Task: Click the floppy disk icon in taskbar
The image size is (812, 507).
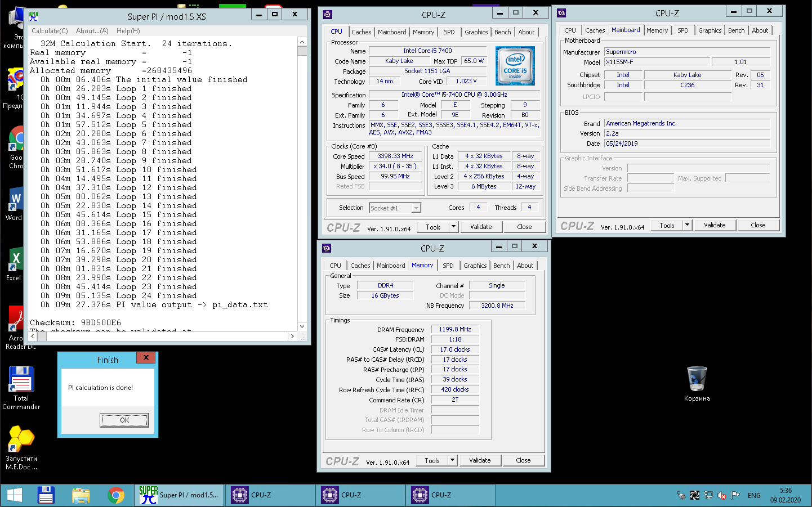Action: tap(46, 495)
